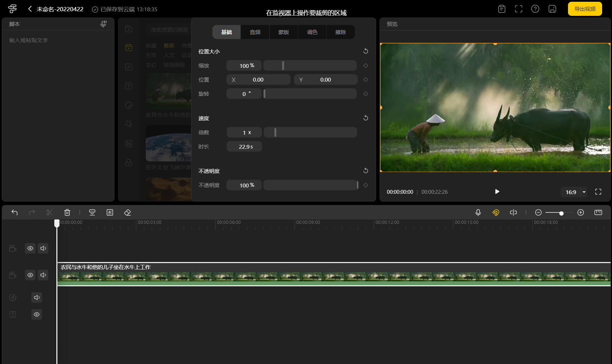The width and height of the screenshot is (612, 364).
Task: Select the 农民与水牛 clip on timeline
Action: click(334, 274)
